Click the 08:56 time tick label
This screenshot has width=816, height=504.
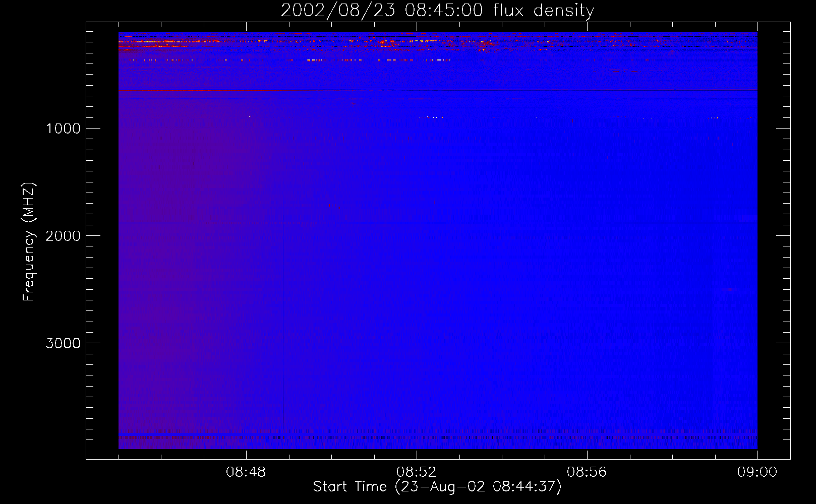[x=587, y=472]
